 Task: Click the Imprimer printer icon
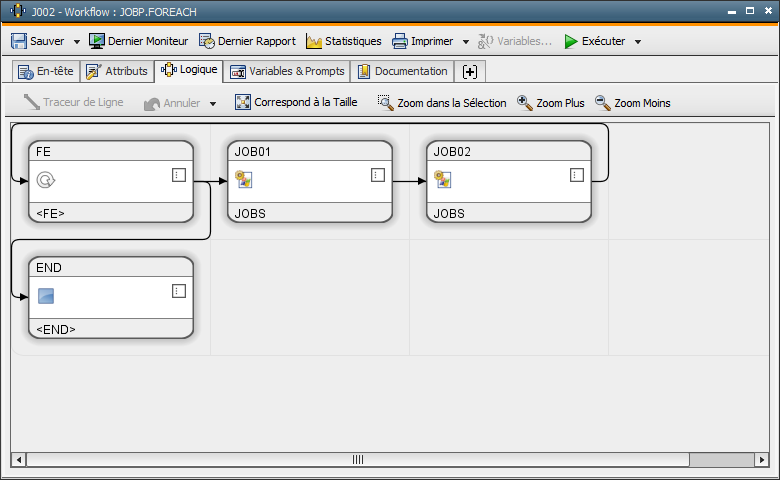point(400,41)
